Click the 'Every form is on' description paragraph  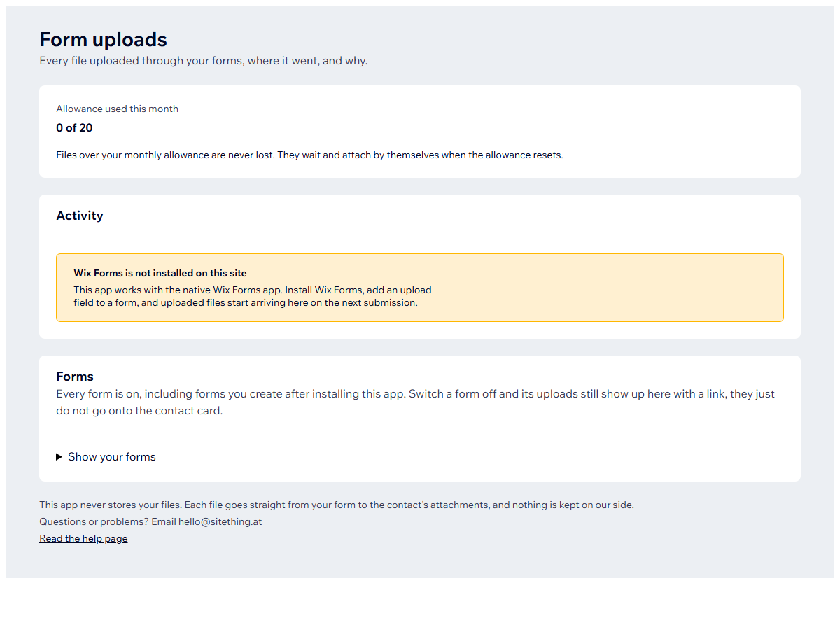pos(416,402)
